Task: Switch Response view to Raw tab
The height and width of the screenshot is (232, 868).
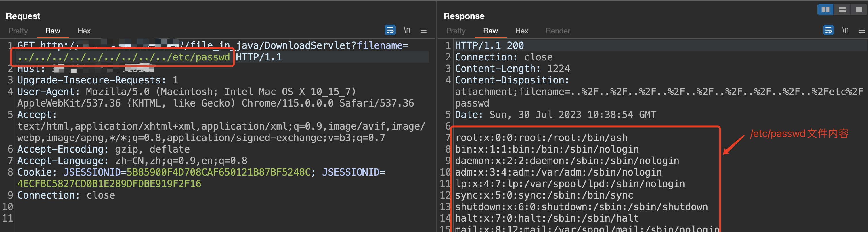Action: [490, 31]
